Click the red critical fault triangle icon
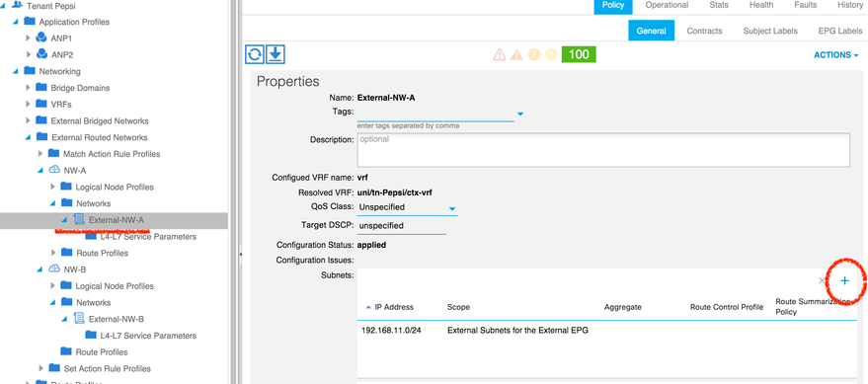The height and width of the screenshot is (384, 868). tap(500, 54)
